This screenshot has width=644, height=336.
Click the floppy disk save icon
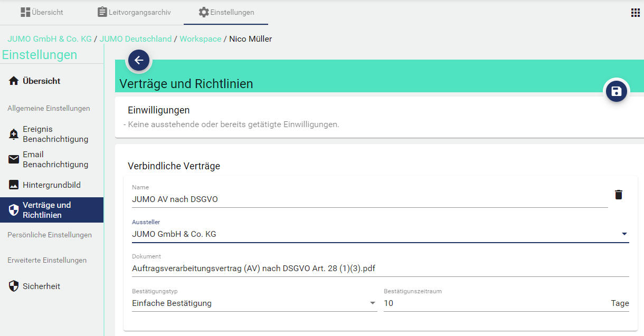[x=616, y=92]
